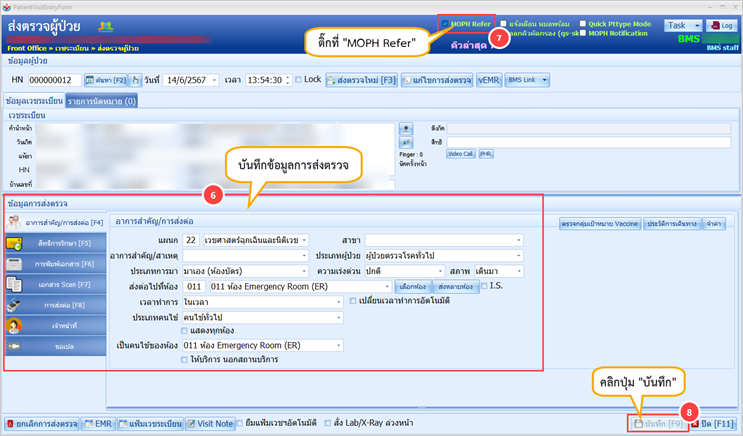Click ส่งหลายห้อง button

coord(455,287)
